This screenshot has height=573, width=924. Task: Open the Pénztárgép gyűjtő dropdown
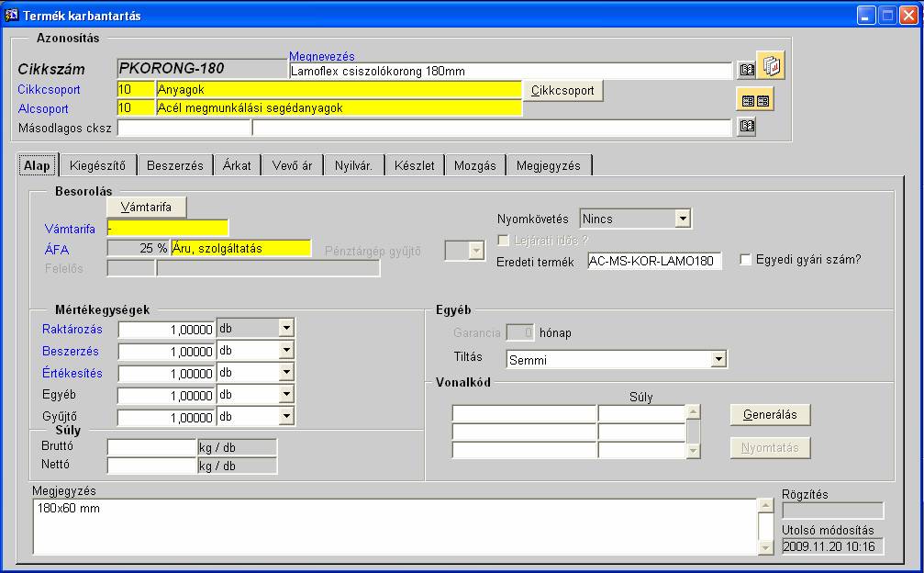click(476, 251)
